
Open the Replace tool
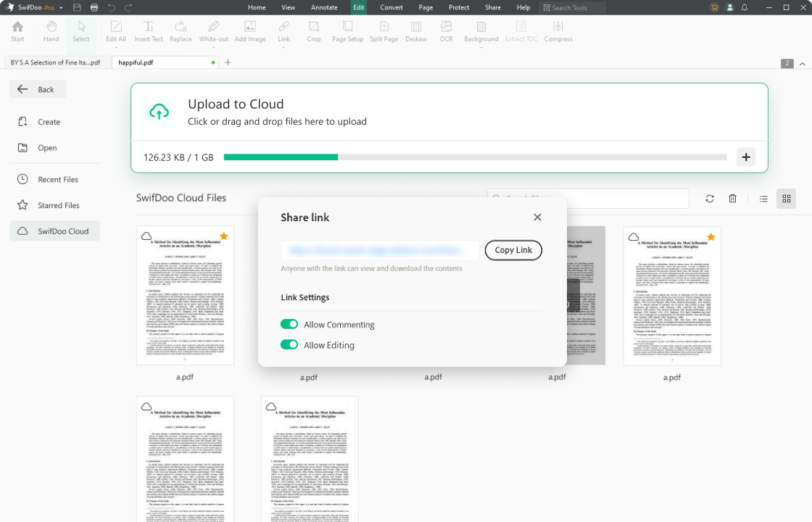181,32
